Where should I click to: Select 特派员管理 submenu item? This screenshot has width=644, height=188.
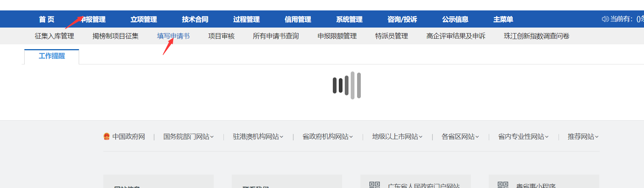[x=391, y=36]
